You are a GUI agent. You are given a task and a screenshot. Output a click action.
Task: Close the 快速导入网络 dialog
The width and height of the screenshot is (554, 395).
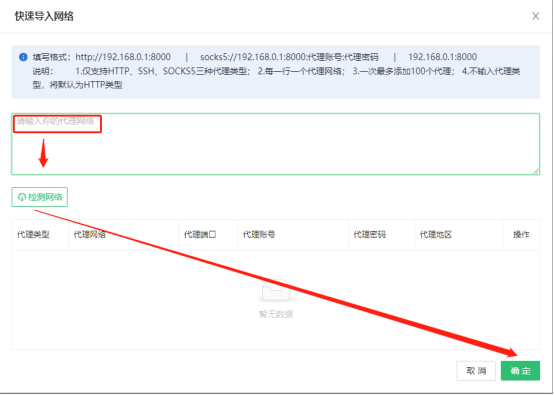[x=536, y=16]
